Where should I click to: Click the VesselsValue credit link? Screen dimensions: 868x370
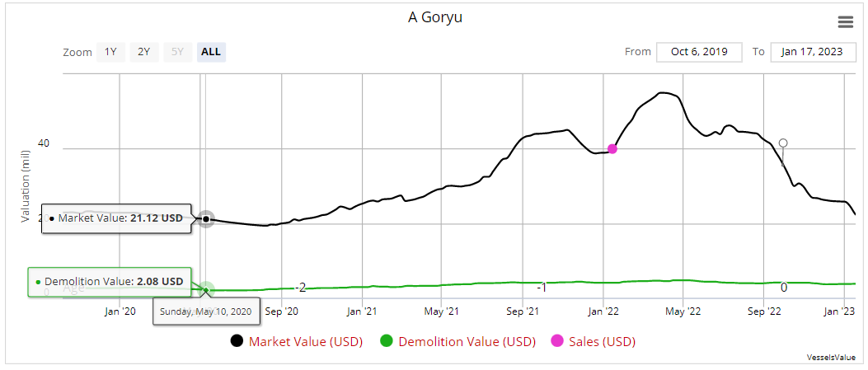[832, 358]
